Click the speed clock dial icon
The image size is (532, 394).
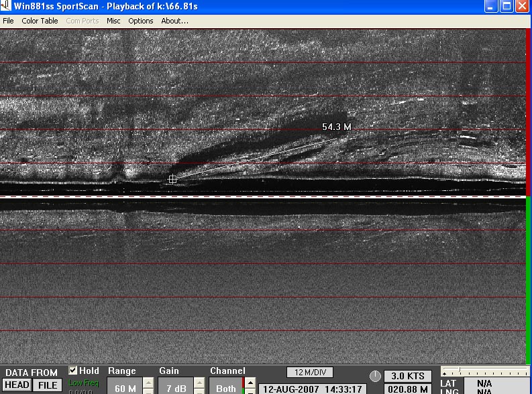[375, 377]
